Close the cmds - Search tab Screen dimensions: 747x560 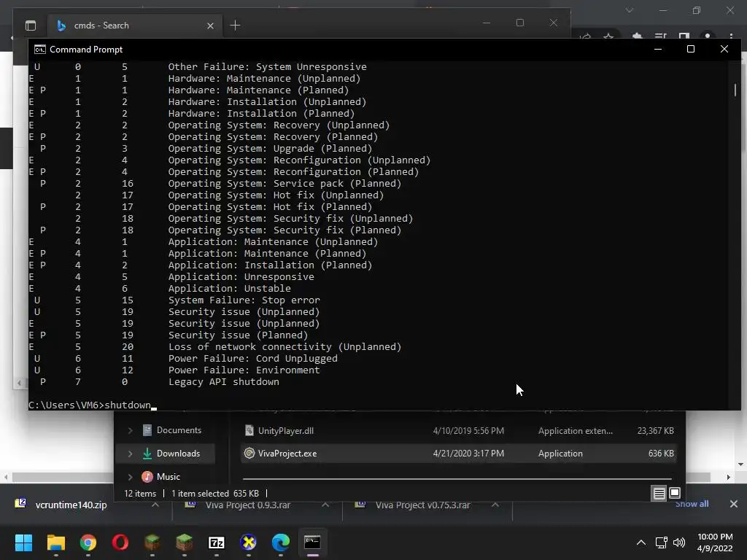210,26
